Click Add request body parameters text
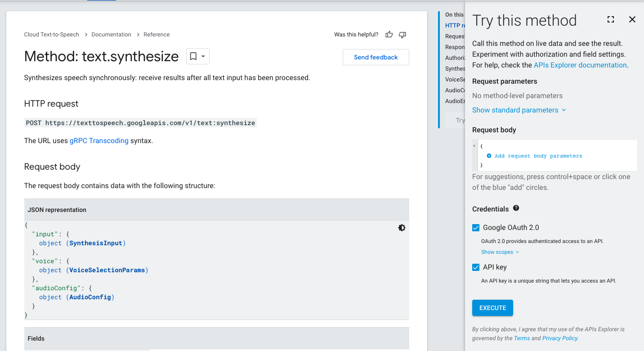Screen dimensions: 644x351 point(538,156)
